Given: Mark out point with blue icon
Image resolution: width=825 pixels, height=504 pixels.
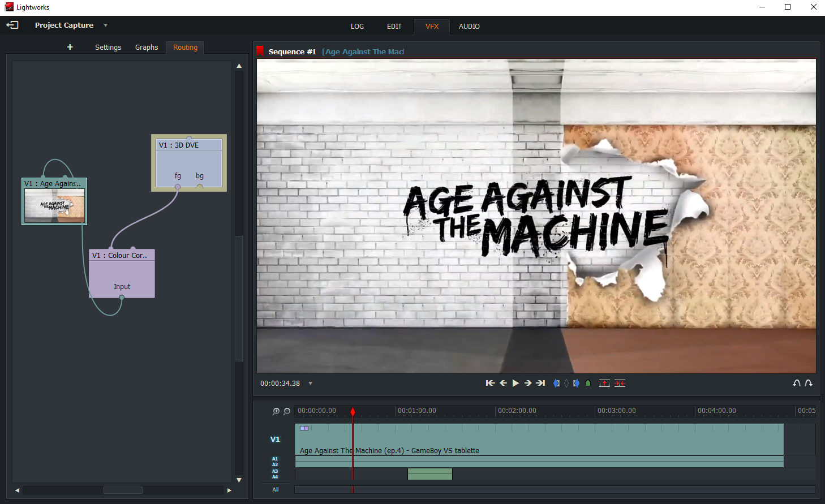Looking at the screenshot, I should (576, 384).
